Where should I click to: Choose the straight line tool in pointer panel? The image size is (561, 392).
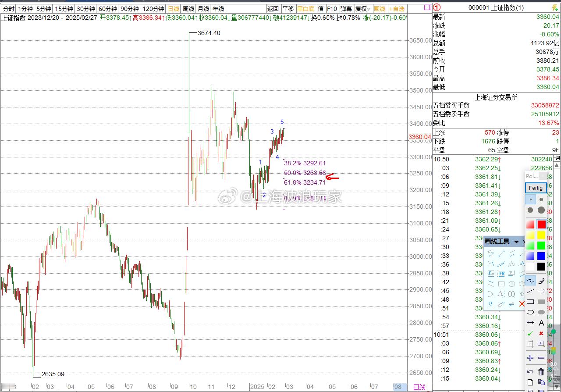tap(530, 291)
